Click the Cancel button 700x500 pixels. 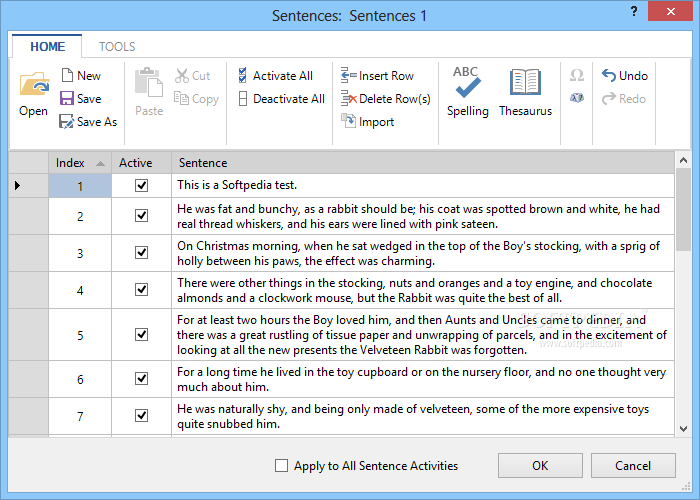point(633,466)
